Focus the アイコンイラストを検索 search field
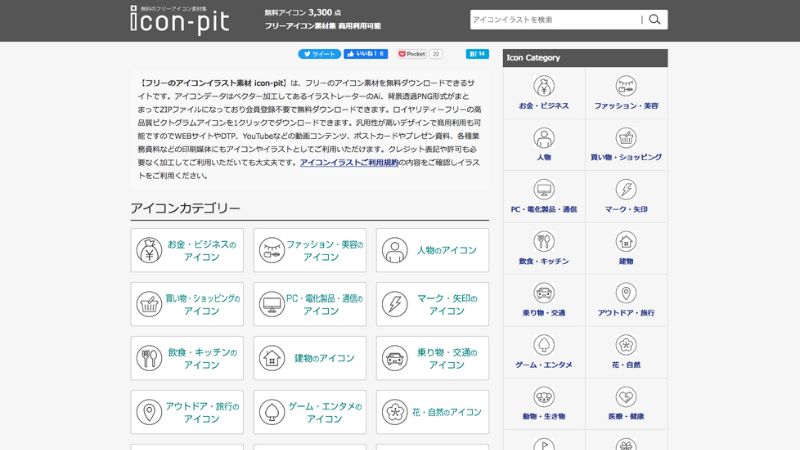The image size is (800, 450). [x=555, y=19]
